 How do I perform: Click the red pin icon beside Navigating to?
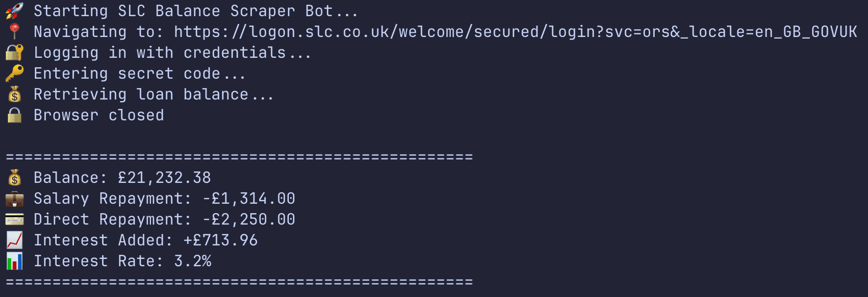pos(15,32)
